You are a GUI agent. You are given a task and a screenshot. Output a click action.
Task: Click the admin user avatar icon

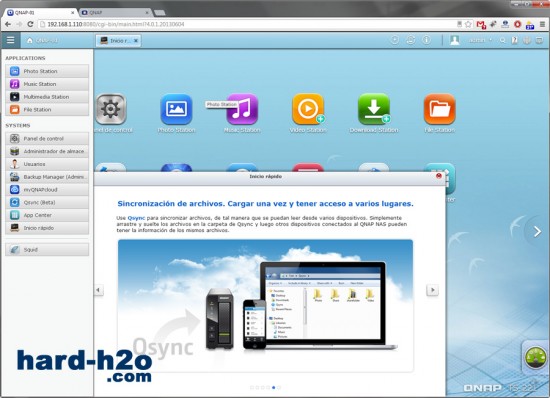(455, 40)
